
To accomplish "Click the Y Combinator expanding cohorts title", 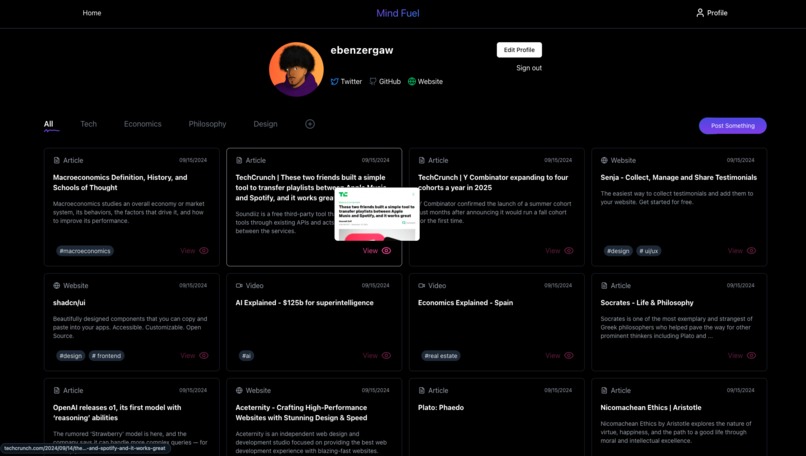I will 493,183.
